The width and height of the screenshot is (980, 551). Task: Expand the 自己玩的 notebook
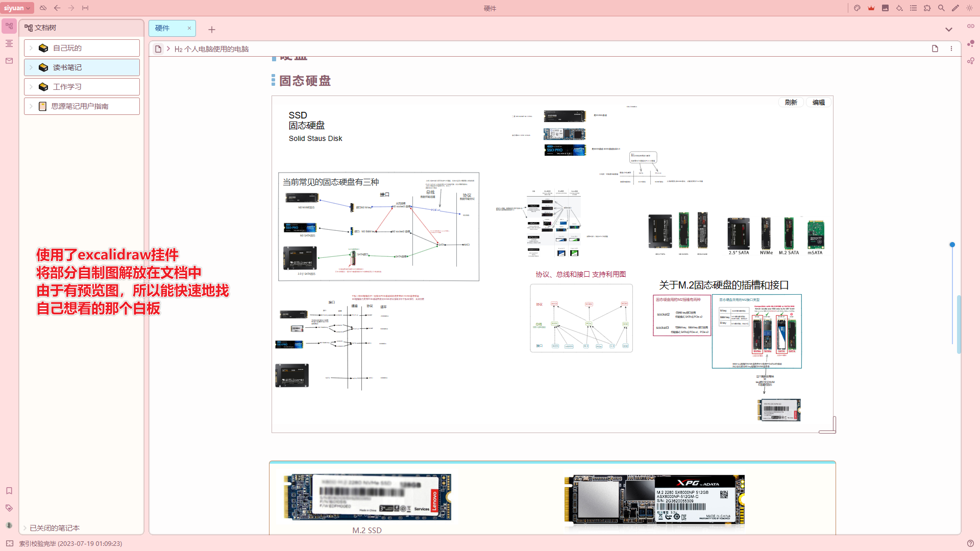[31, 48]
